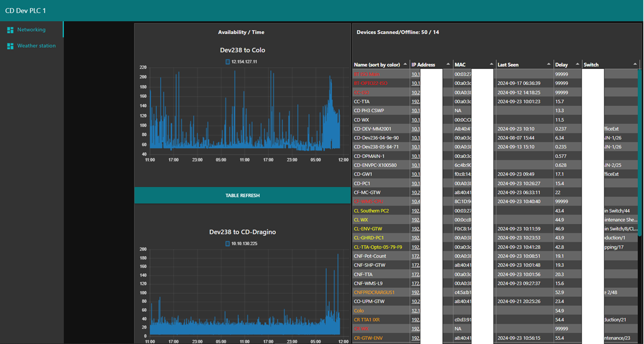Toggle the 10.10.130.225 series legend label

pyautogui.click(x=244, y=244)
